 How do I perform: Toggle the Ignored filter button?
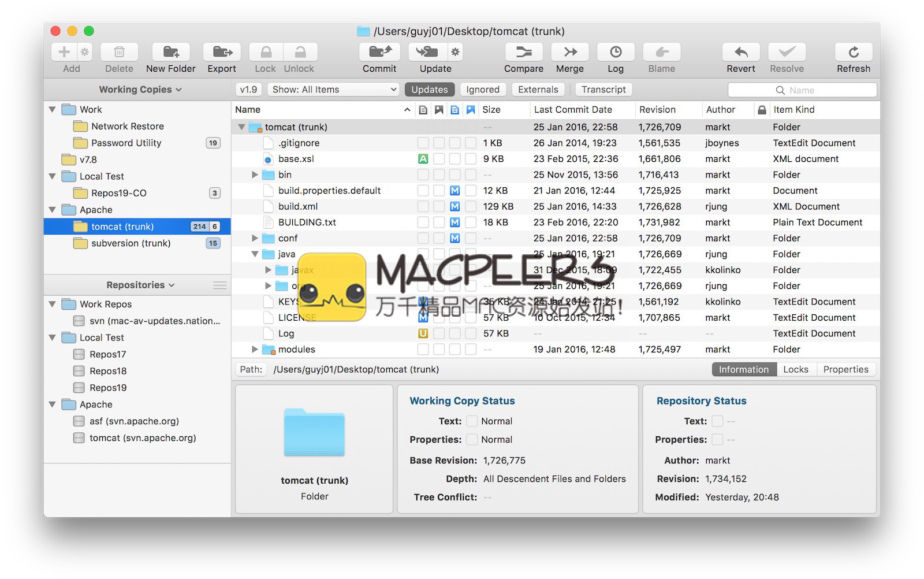[483, 90]
